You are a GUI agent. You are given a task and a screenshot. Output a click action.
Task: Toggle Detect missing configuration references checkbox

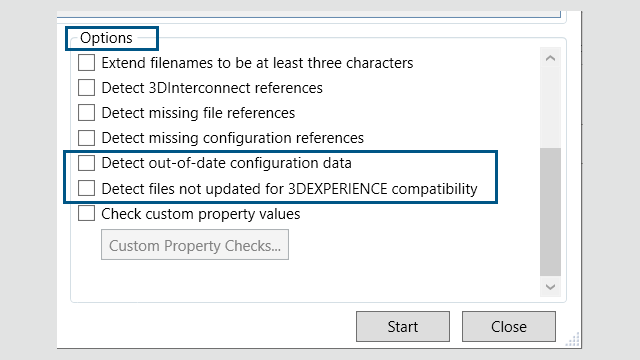86,138
